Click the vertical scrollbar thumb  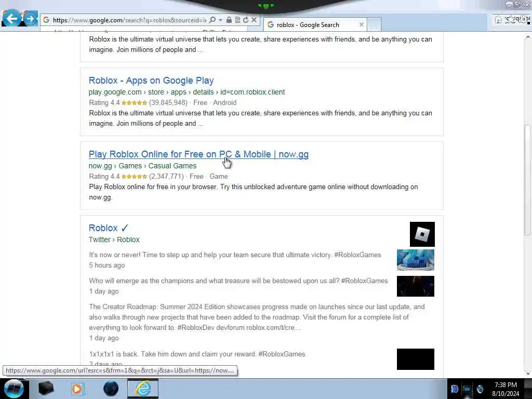point(527,180)
